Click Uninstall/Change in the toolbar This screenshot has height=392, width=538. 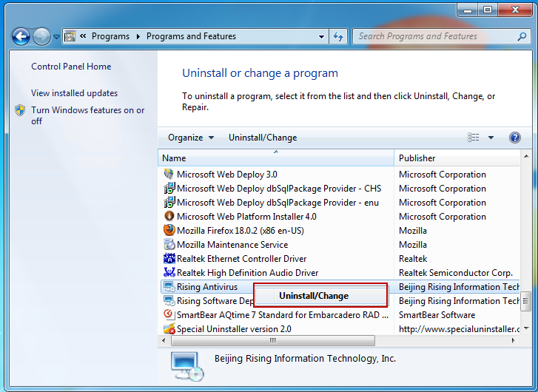click(x=263, y=138)
